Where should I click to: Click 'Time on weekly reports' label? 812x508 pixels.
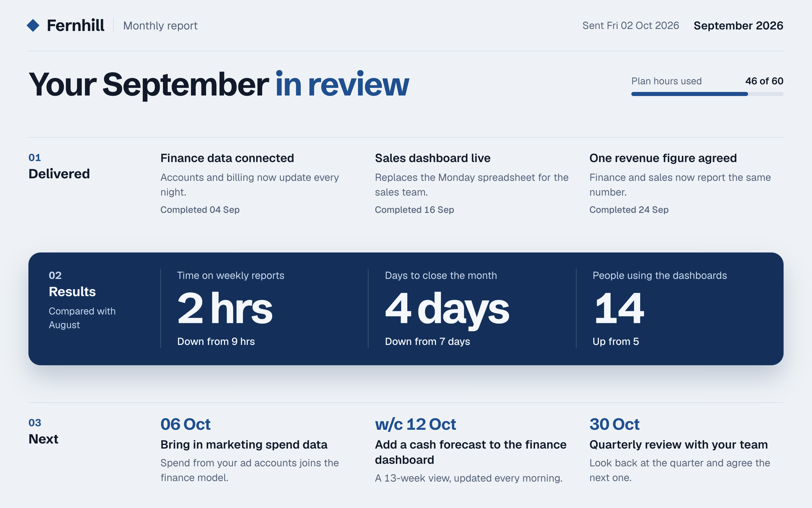pos(230,276)
